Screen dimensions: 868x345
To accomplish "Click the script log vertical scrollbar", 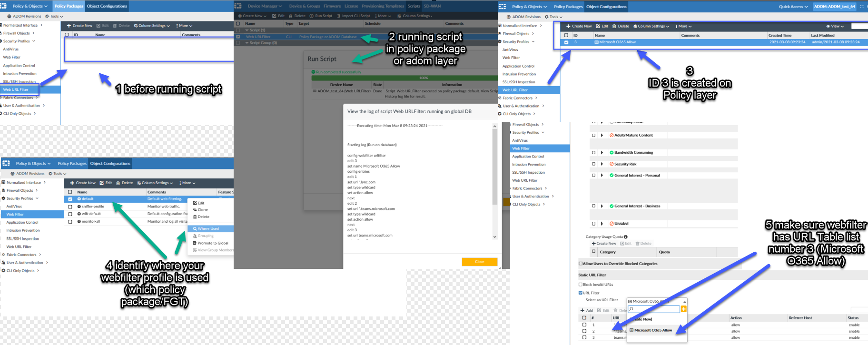I will point(495,181).
